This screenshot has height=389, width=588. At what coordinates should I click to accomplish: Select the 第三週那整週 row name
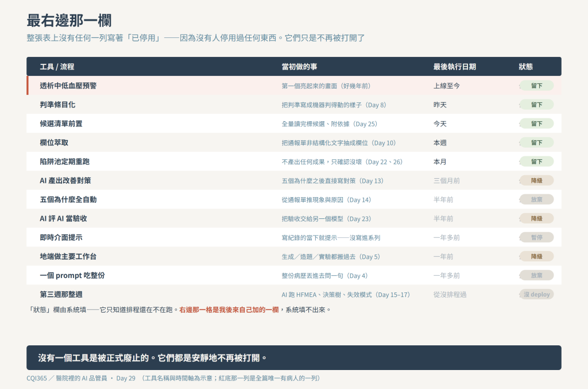[61, 294]
